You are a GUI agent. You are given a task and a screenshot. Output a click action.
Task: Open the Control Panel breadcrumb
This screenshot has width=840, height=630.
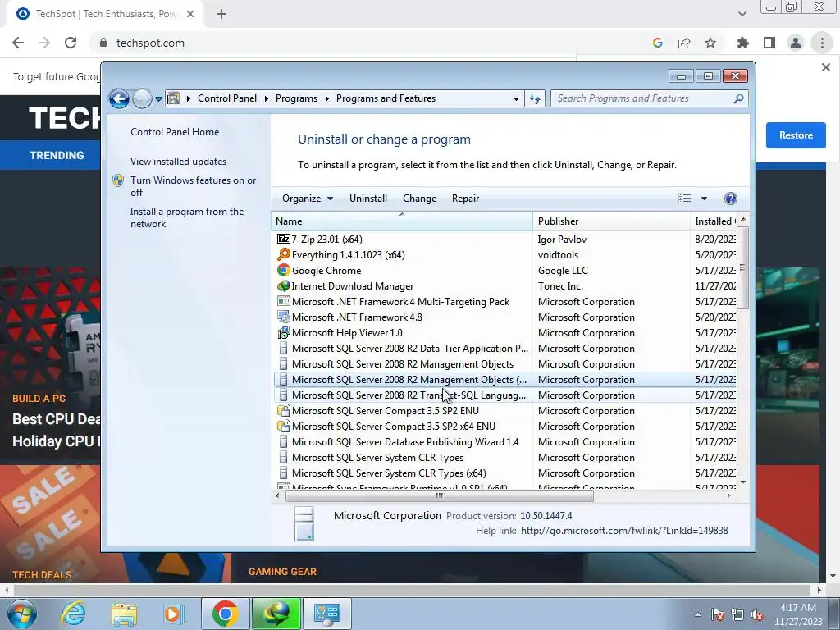(x=227, y=98)
